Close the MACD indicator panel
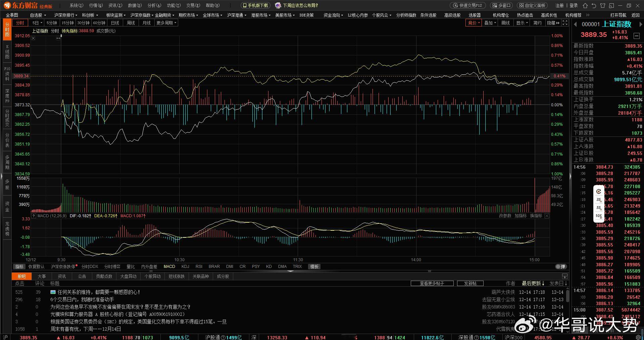Image resolution: width=644 pixels, height=340 pixels. point(547,216)
